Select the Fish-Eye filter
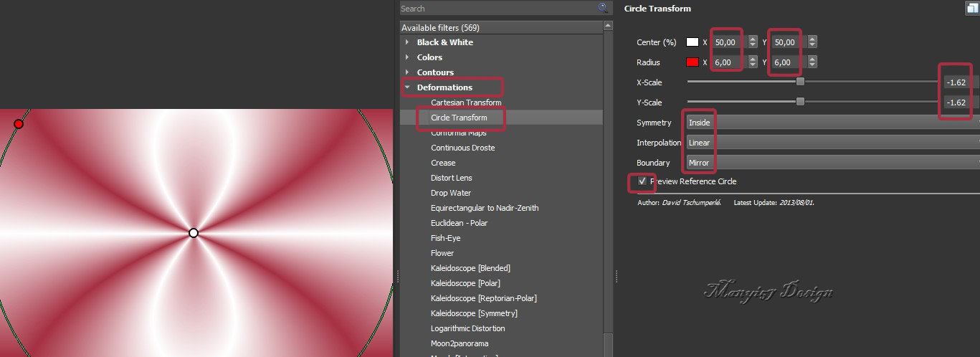 coord(446,238)
